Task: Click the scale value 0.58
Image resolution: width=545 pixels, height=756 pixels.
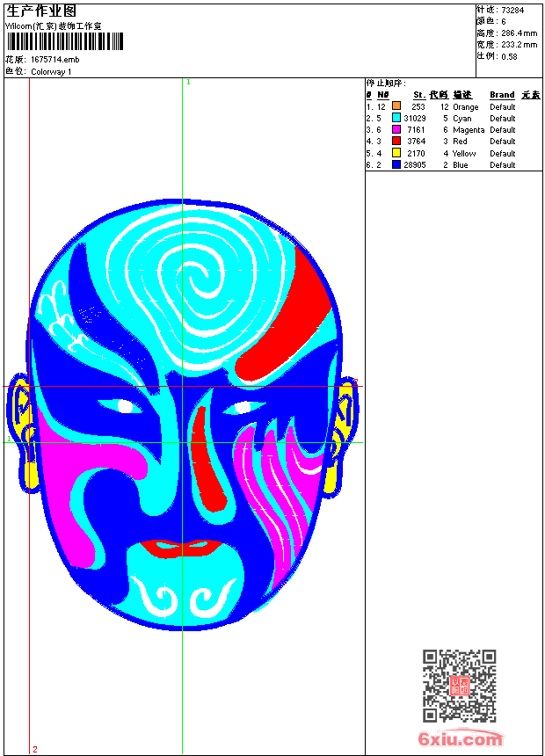Action: coord(509,56)
